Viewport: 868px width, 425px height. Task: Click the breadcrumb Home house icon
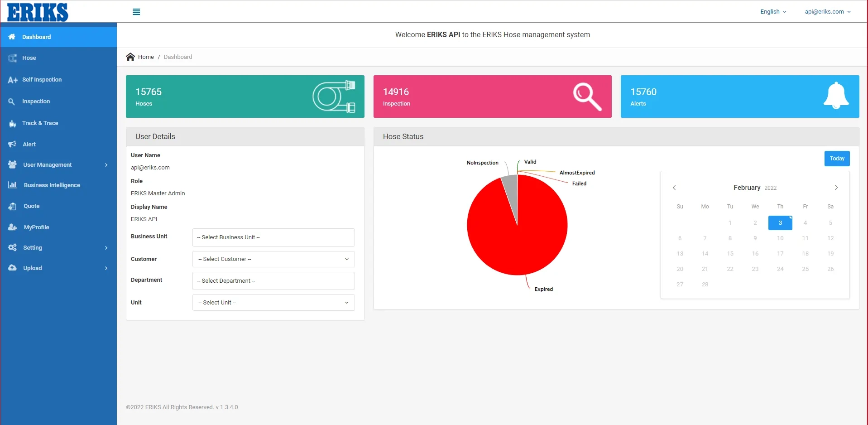coord(130,57)
